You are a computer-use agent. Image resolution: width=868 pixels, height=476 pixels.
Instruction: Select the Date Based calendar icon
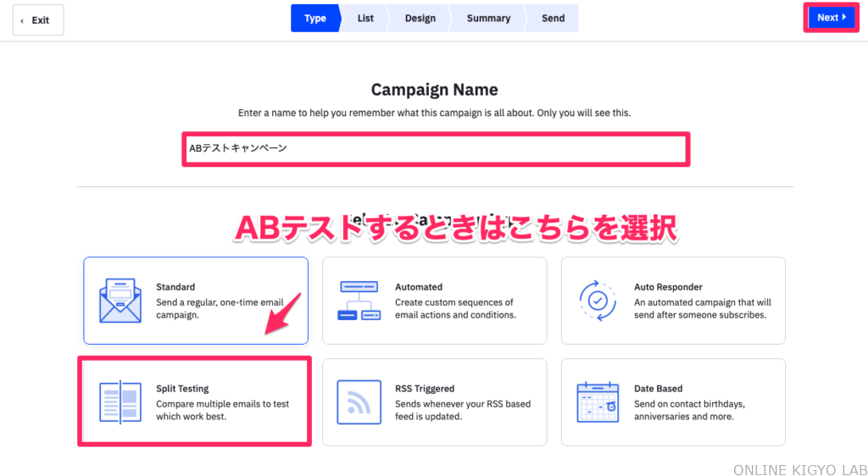coord(598,402)
